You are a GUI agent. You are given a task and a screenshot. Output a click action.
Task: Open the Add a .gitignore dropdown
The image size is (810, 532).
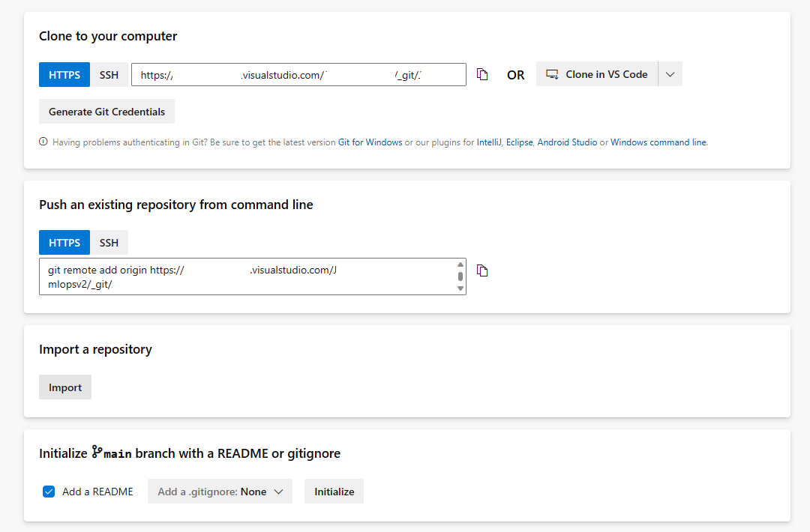pos(220,492)
